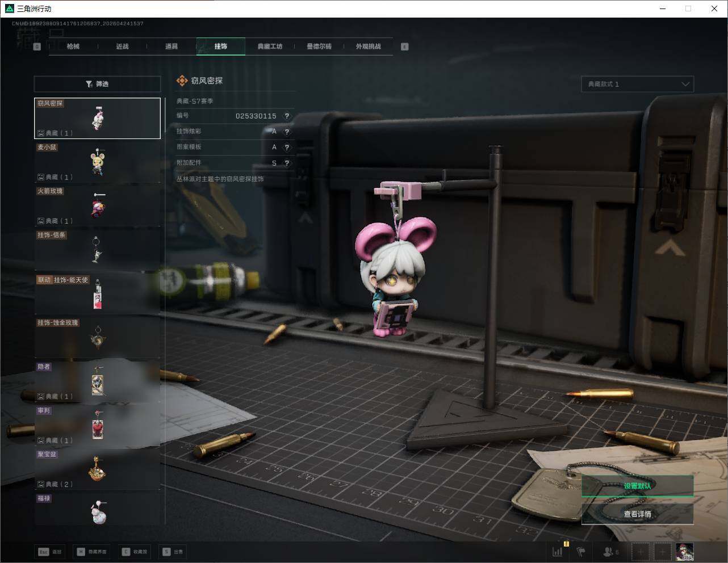Click the orange rarity emblem beside the 窃风密探 title
The image size is (728, 563).
182,81
